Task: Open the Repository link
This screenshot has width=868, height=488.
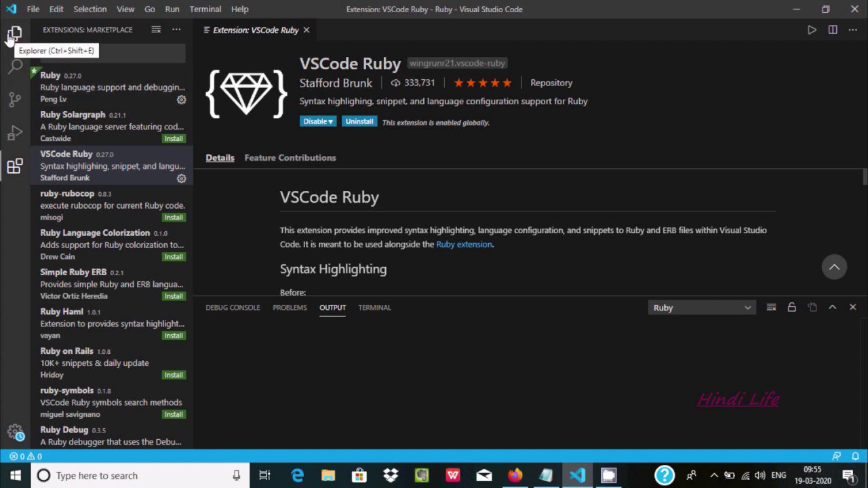Action: pyautogui.click(x=551, y=83)
